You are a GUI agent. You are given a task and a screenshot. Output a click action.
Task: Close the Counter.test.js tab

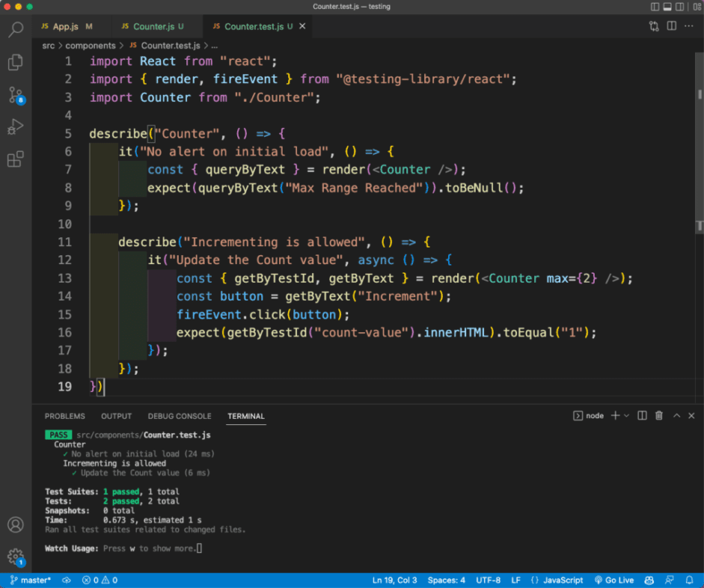click(x=302, y=26)
